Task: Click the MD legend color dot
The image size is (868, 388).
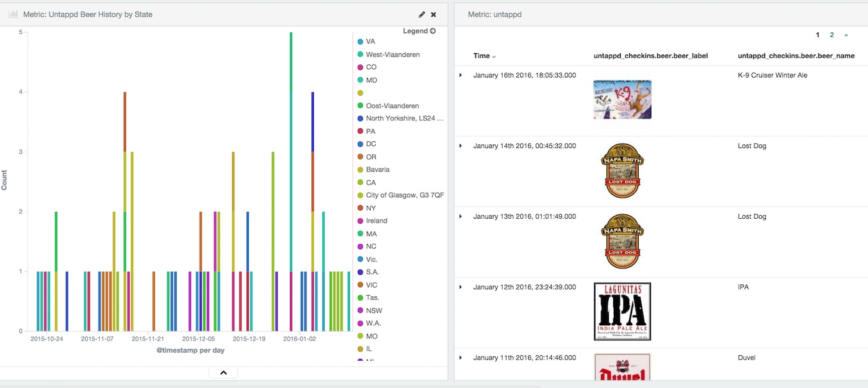Action: tap(360, 80)
